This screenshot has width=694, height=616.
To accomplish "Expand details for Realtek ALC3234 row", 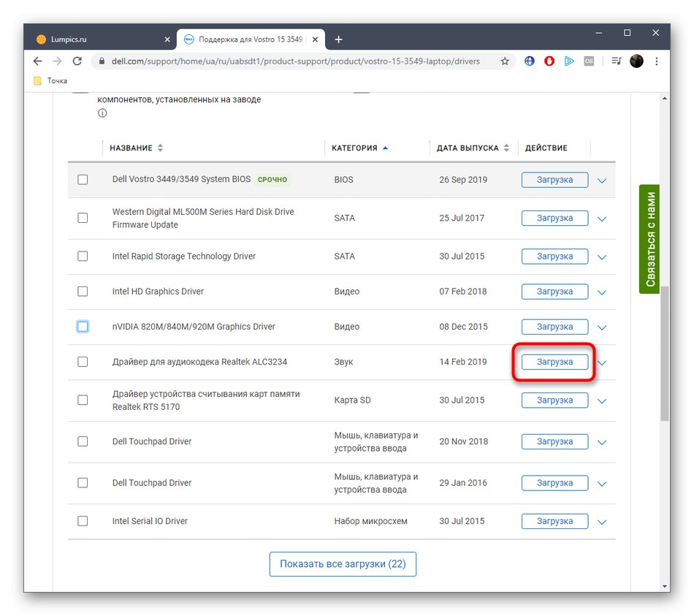I will tap(602, 362).
